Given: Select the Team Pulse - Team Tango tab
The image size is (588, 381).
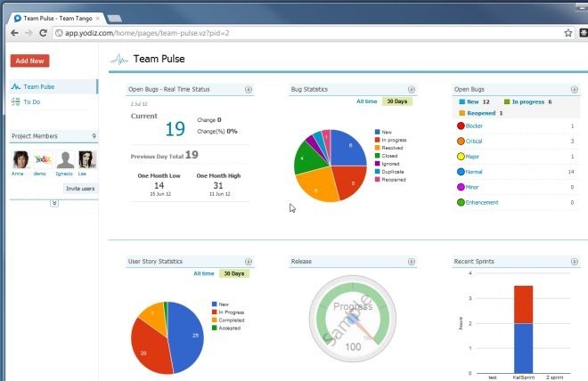Looking at the screenshot, I should tap(56, 18).
